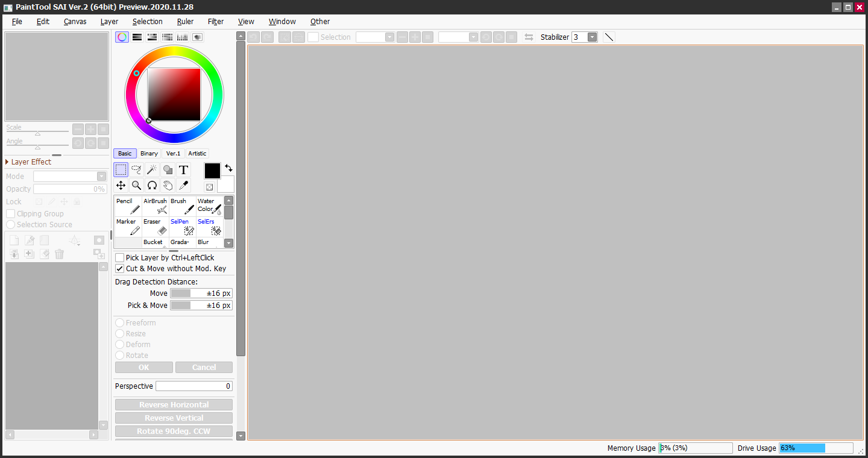Open the Canvas menu

pos(75,22)
